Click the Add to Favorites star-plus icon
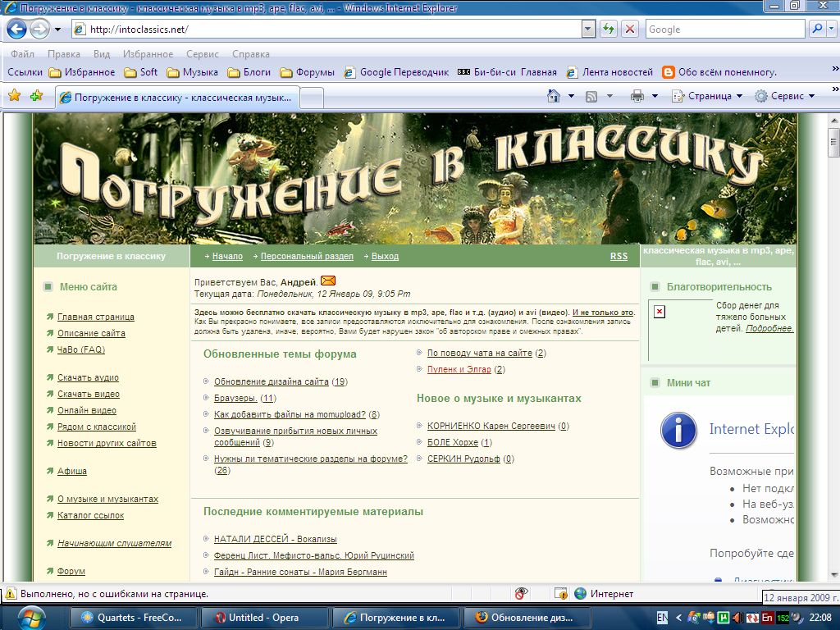Image resolution: width=840 pixels, height=630 pixels. [37, 96]
